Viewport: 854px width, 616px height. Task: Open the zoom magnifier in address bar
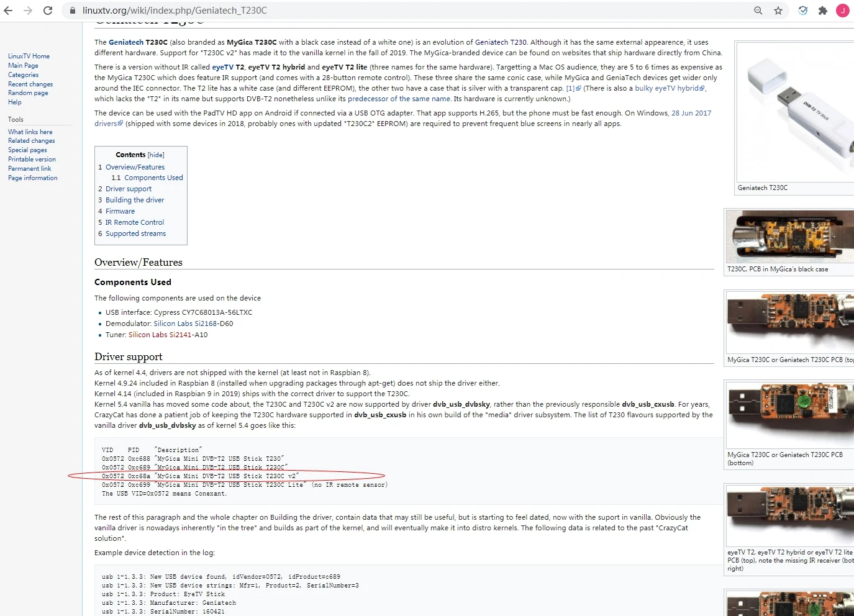tap(758, 11)
